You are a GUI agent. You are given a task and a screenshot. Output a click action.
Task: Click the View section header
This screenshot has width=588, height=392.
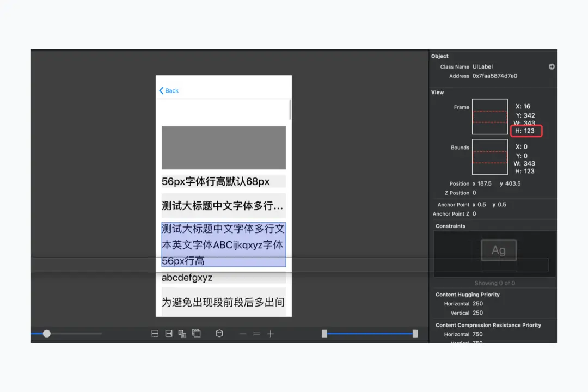438,92
